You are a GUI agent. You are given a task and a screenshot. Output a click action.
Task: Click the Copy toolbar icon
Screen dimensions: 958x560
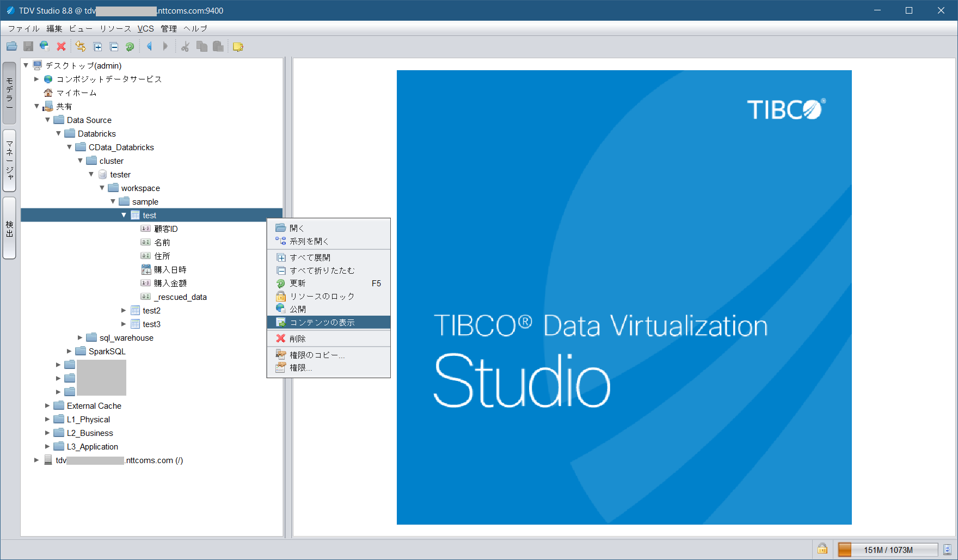tap(202, 47)
